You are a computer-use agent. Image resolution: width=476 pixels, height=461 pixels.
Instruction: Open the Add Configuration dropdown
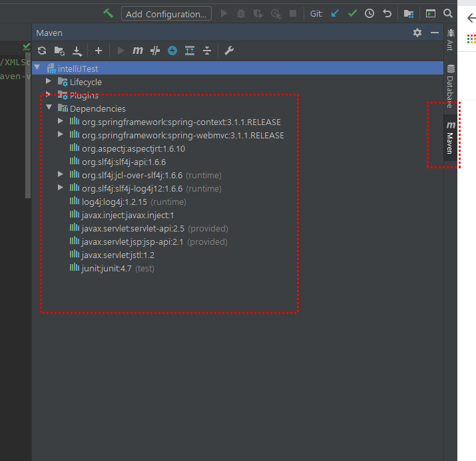coord(166,14)
